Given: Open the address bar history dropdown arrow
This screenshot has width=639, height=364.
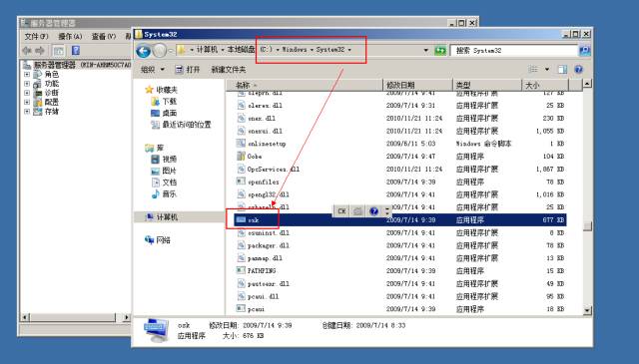Looking at the screenshot, I should (426, 50).
